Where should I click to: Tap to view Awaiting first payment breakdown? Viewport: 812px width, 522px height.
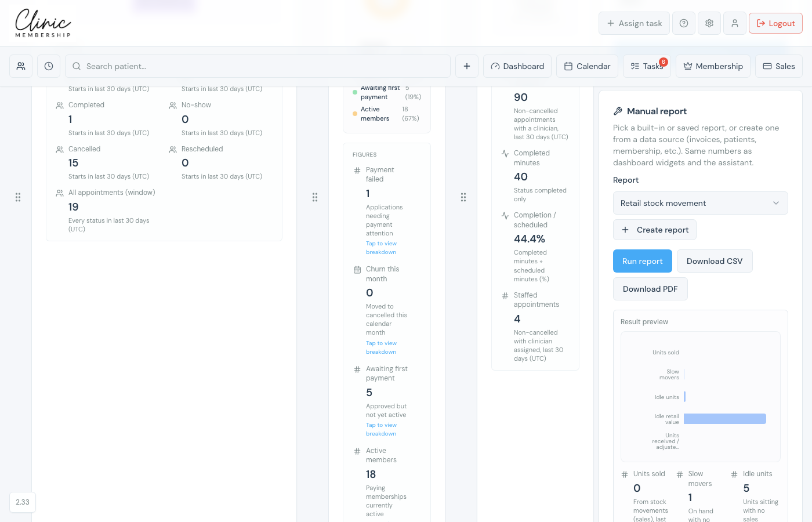[x=381, y=429]
